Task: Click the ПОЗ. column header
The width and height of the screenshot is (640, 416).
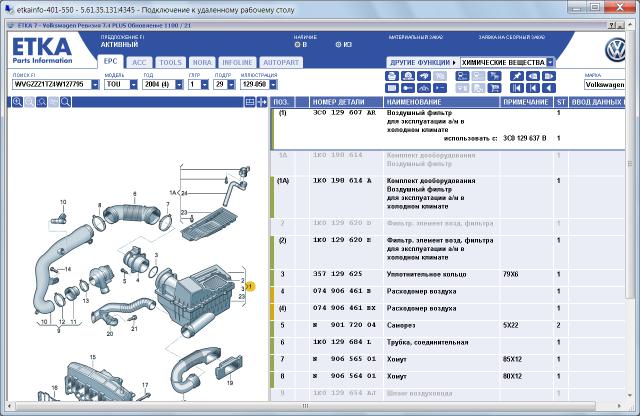Action: pyautogui.click(x=281, y=102)
